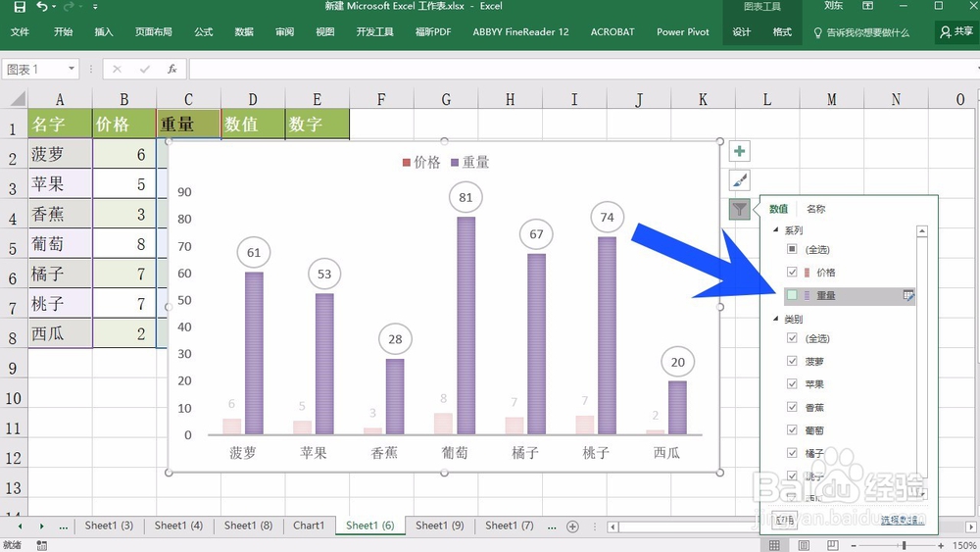Click the zoom out minus icon
Screen dimensions: 980x552
tap(854, 546)
